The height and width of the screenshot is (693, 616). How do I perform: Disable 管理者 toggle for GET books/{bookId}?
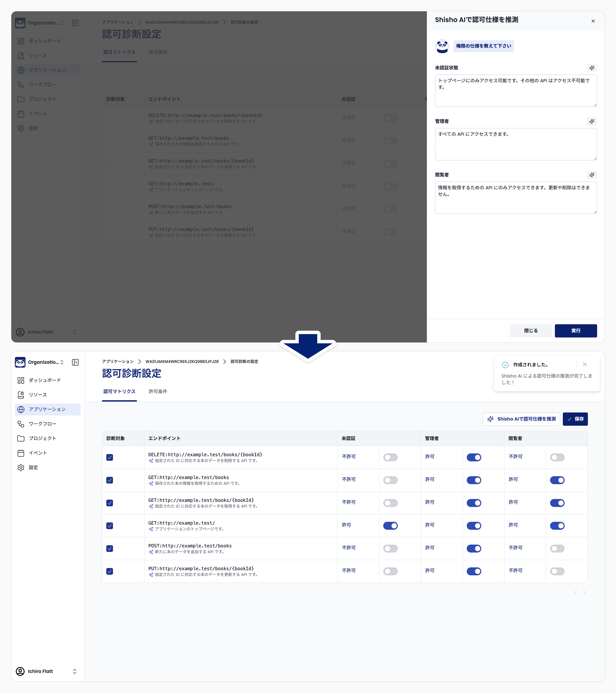pos(474,503)
